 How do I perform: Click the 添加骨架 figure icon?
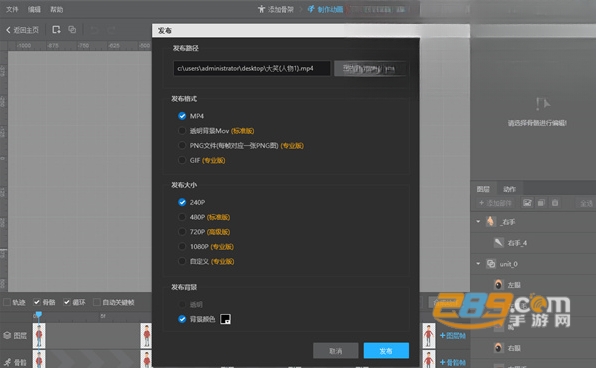tap(261, 9)
